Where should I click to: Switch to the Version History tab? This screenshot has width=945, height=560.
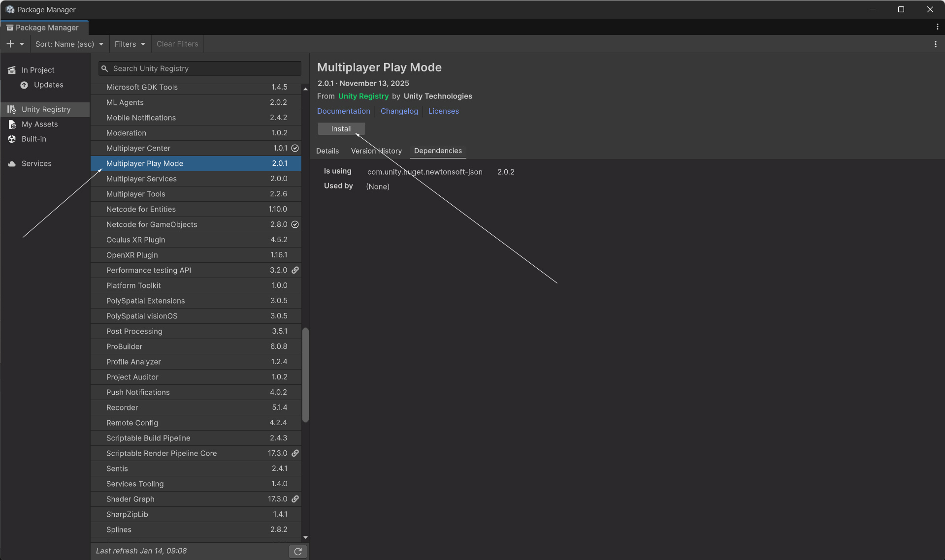click(x=376, y=151)
